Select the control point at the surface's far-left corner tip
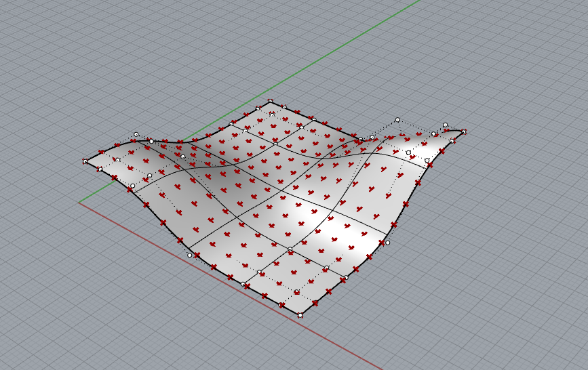This screenshot has height=370, width=588. (85, 161)
